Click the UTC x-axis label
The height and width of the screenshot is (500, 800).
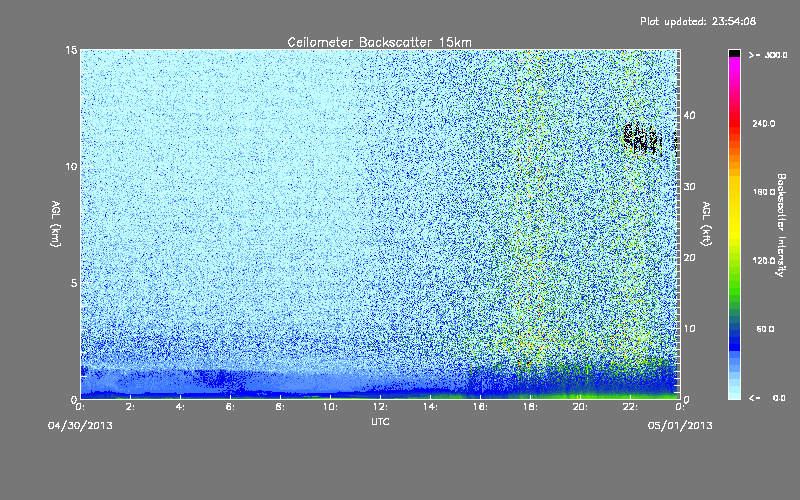click(380, 421)
